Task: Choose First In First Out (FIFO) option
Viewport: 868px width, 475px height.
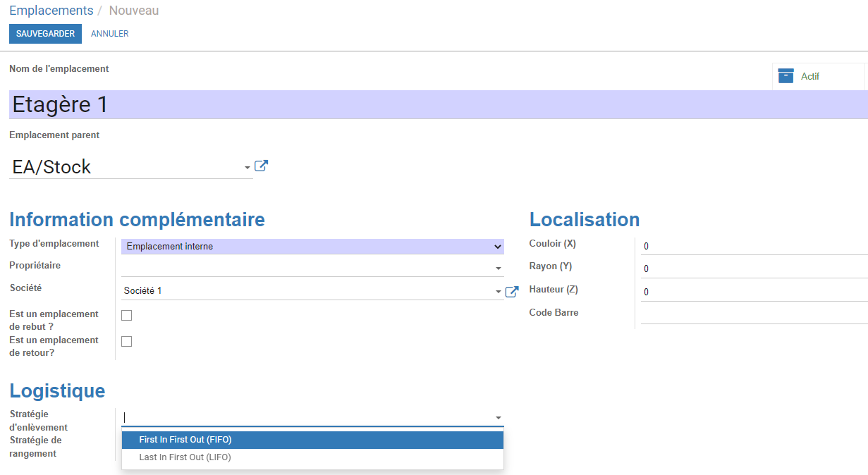Action: pyautogui.click(x=313, y=440)
